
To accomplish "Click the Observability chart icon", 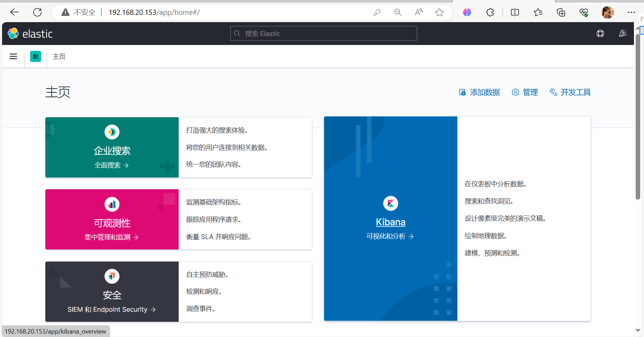I will point(112,204).
